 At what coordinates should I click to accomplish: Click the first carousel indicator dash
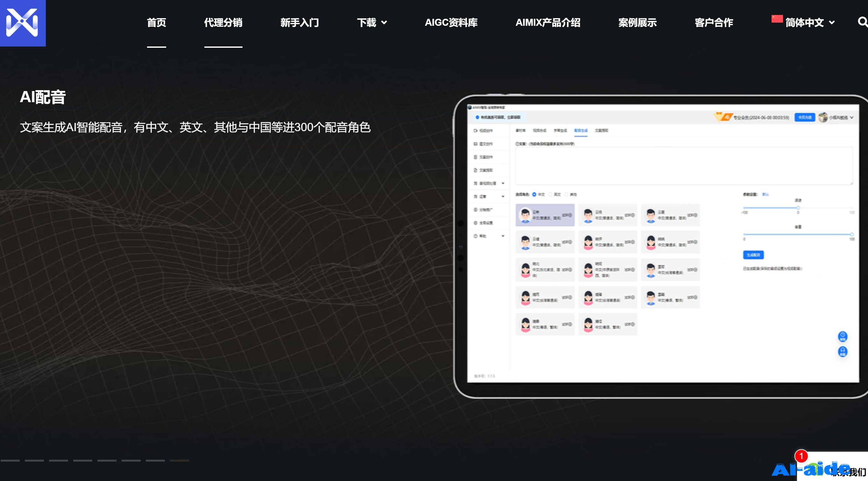tap(10, 460)
